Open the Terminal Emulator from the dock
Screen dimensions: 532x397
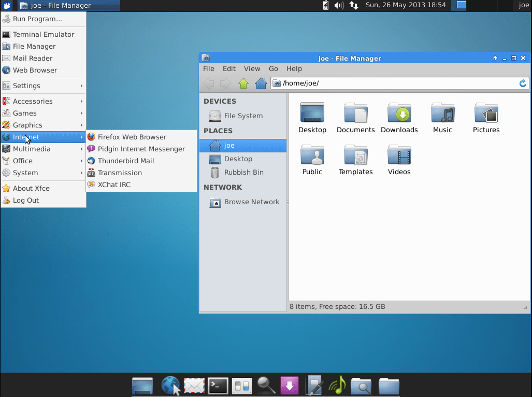(x=218, y=386)
